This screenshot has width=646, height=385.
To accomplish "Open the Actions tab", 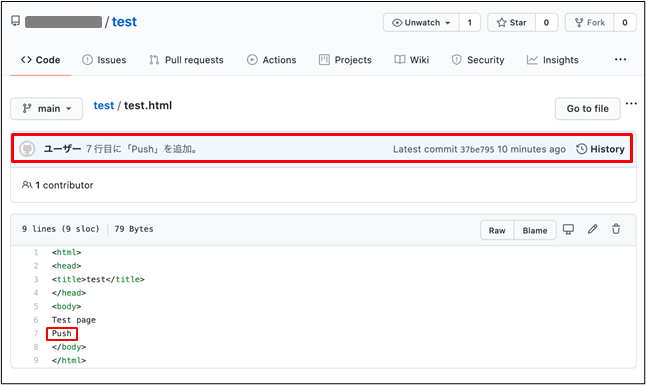I will [272, 60].
